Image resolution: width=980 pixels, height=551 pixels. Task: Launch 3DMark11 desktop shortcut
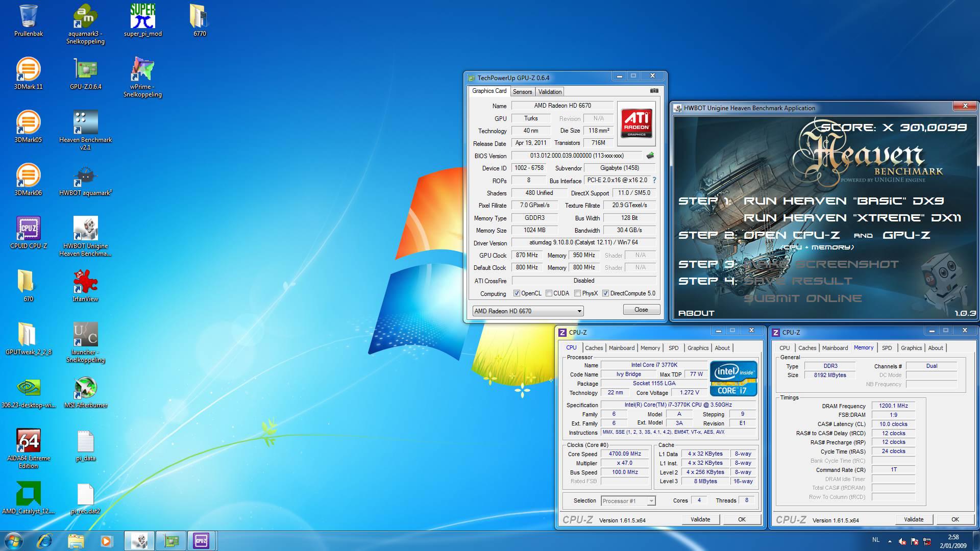(x=29, y=73)
